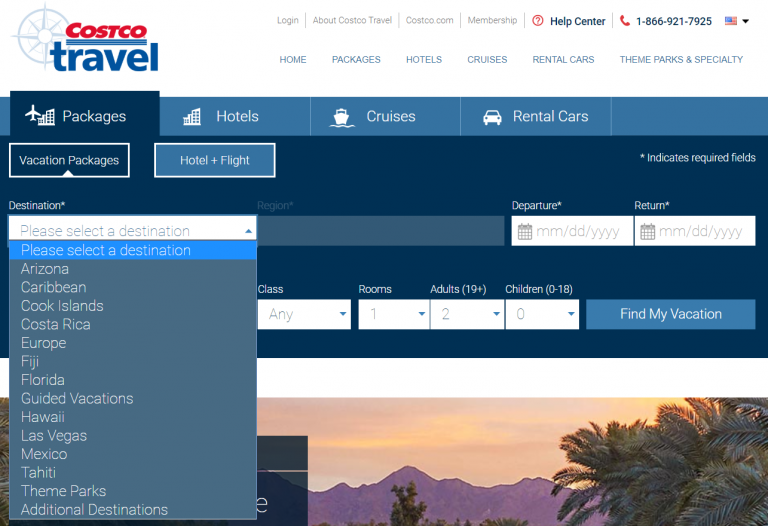Expand the Class dropdown
768x526 pixels.
(x=304, y=314)
